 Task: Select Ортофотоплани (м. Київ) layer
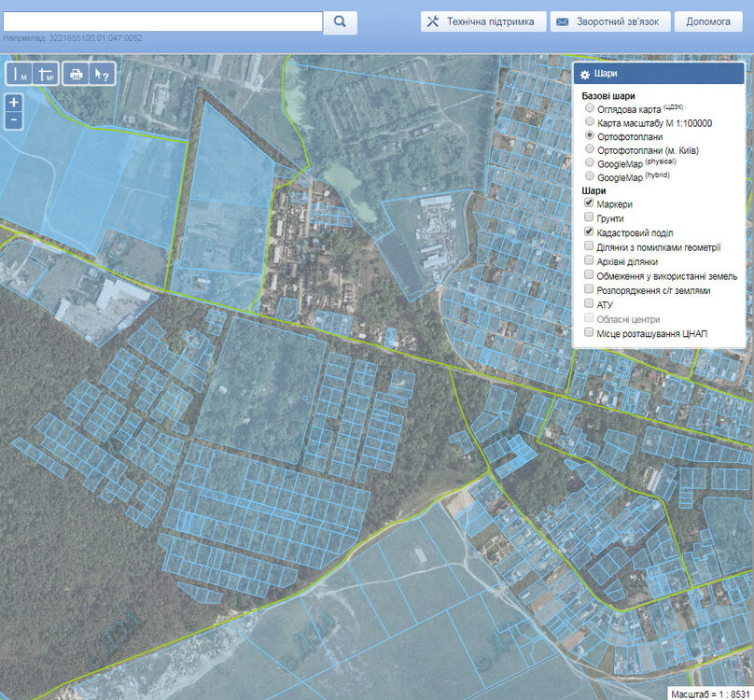[x=590, y=149]
